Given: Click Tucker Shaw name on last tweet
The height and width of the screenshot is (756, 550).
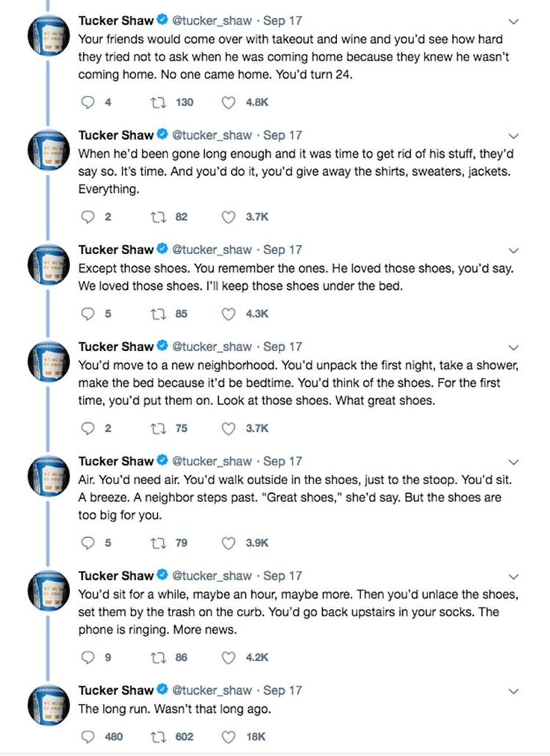Looking at the screenshot, I should click(116, 690).
